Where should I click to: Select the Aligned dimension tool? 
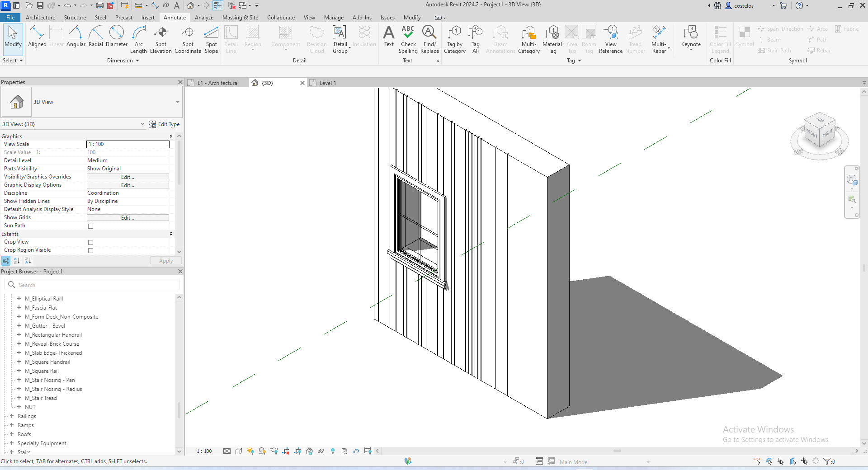pyautogui.click(x=37, y=36)
